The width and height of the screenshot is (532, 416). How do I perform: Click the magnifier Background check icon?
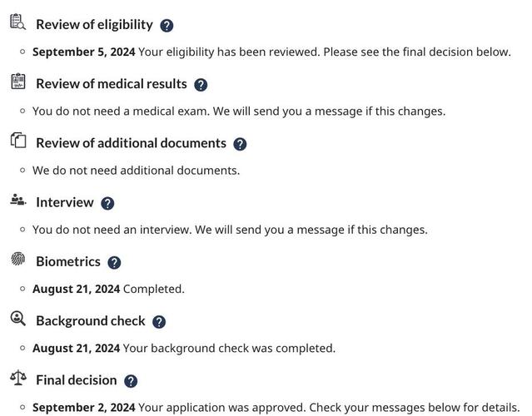tap(18, 318)
